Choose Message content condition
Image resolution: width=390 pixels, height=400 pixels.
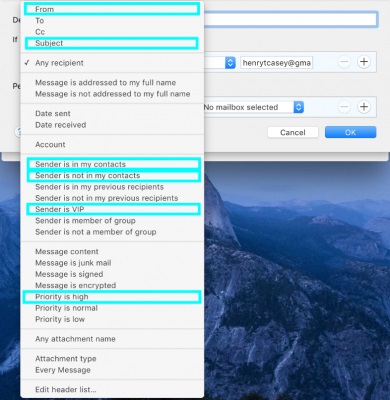(x=112, y=251)
